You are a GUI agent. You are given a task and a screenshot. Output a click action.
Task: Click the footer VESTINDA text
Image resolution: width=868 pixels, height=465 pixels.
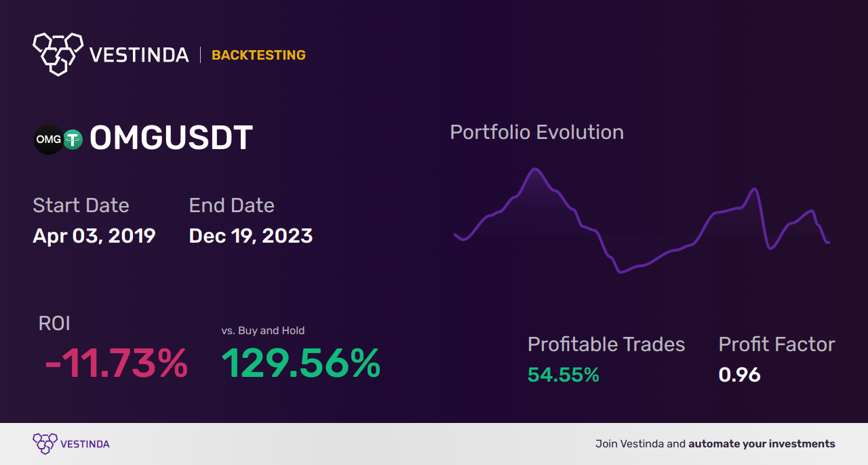[x=85, y=444]
